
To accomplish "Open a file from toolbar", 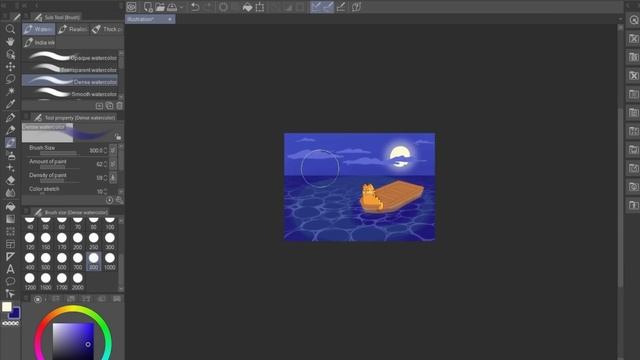I will [x=160, y=7].
